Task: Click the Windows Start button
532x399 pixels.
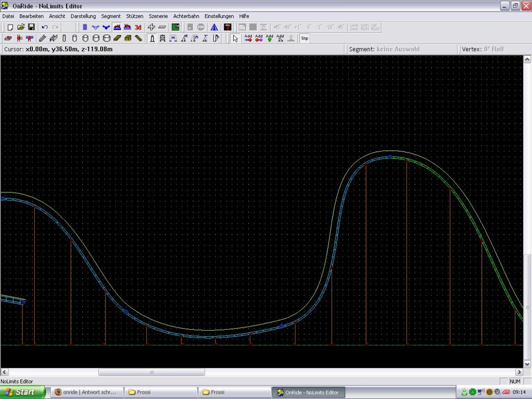Action: click(x=22, y=392)
